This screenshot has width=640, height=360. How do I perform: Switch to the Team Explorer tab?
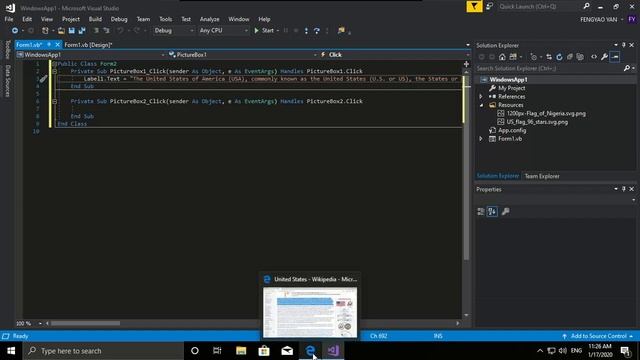(542, 176)
